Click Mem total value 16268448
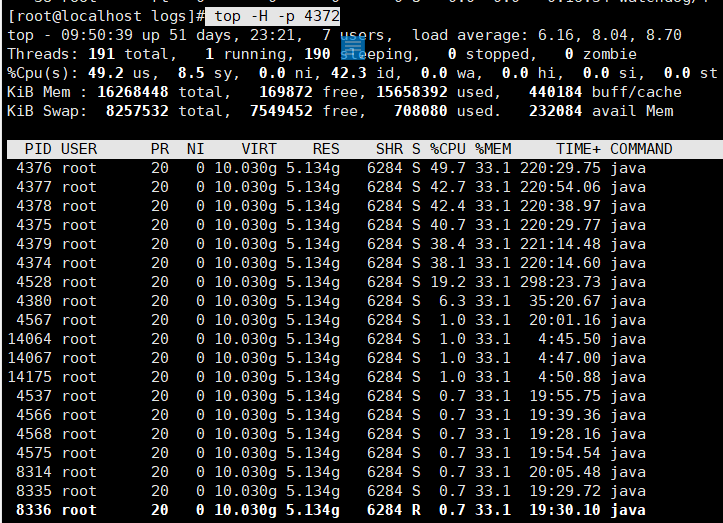Screen dimensions: 723x523 pyautogui.click(x=133, y=92)
